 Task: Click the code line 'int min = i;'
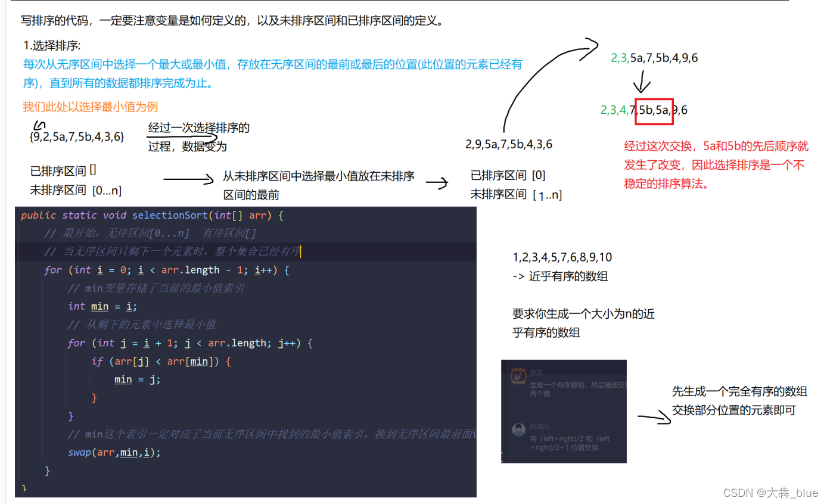102,306
